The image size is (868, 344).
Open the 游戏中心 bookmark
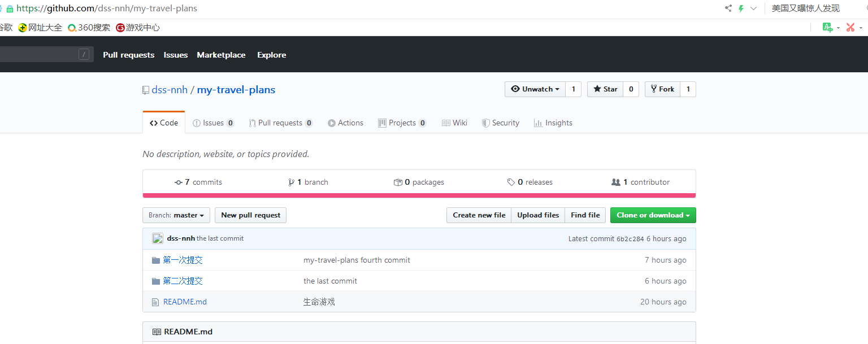point(138,27)
